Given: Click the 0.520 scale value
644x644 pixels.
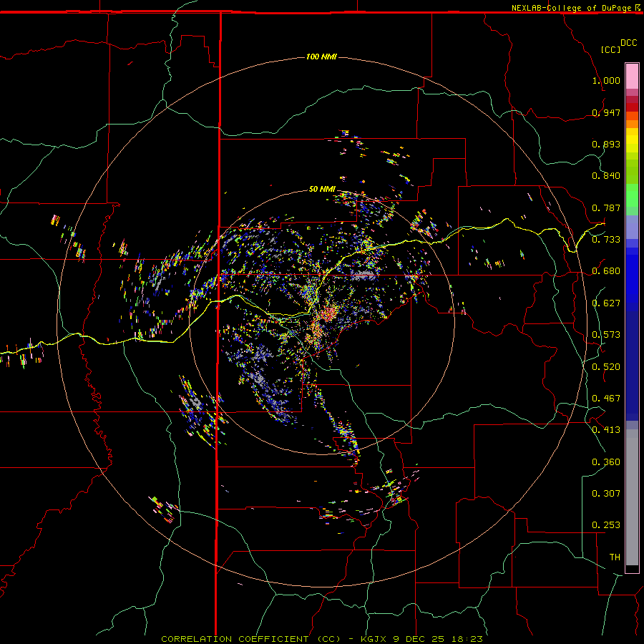Looking at the screenshot, I should pos(606,367).
